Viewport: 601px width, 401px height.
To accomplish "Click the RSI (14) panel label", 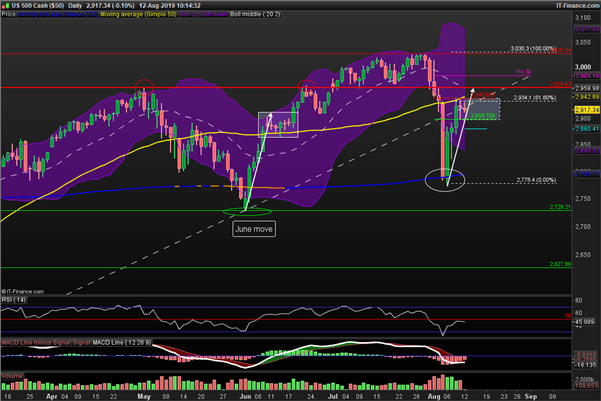I will tap(14, 300).
